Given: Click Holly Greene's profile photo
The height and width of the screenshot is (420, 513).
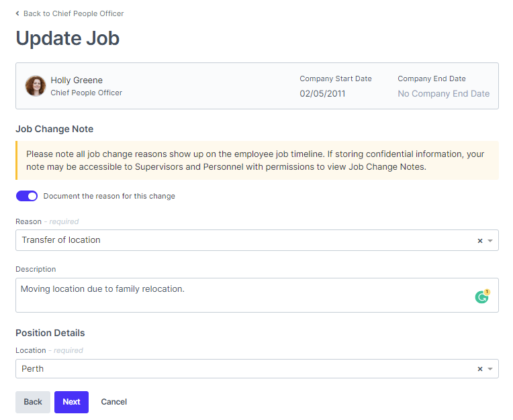Looking at the screenshot, I should pos(35,86).
